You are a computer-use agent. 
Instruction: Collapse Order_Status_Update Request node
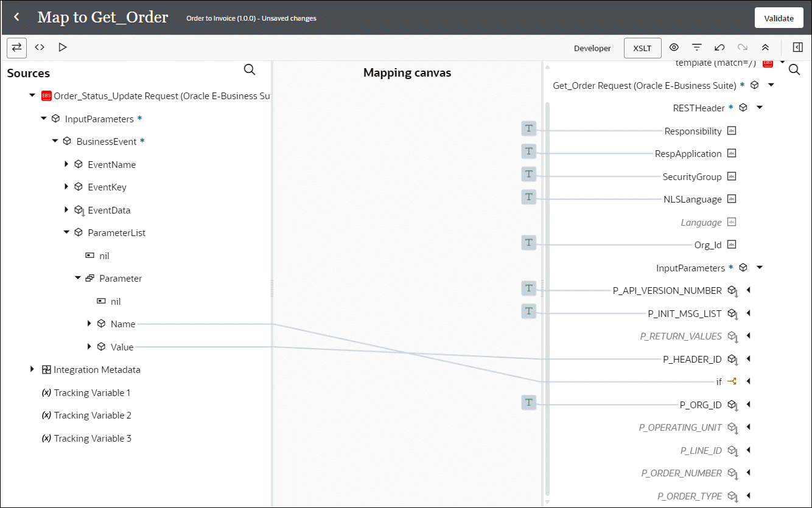click(32, 96)
